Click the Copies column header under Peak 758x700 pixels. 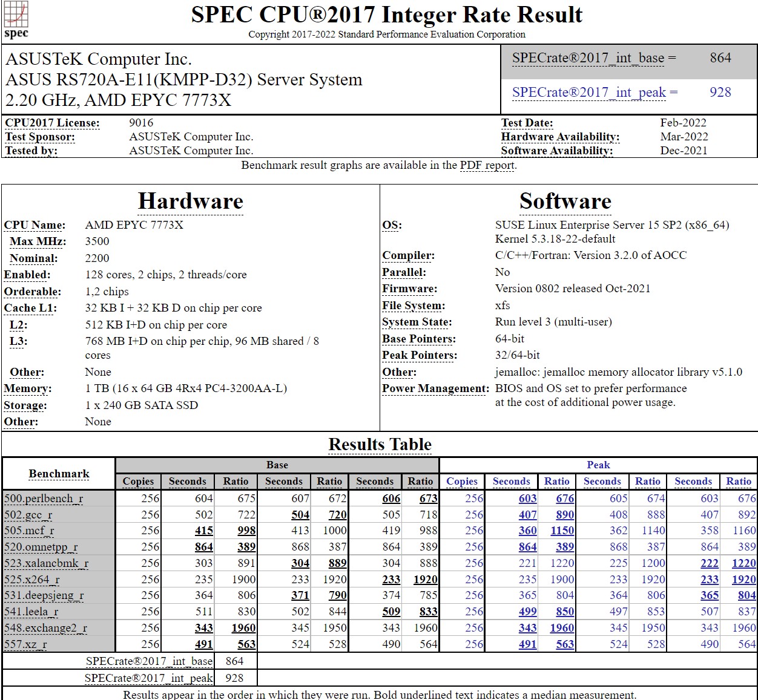click(462, 481)
